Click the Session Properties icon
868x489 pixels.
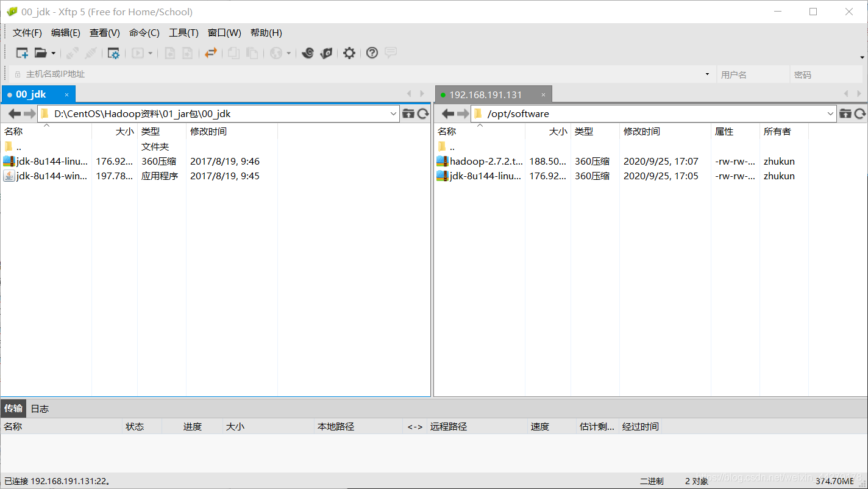[x=113, y=53]
